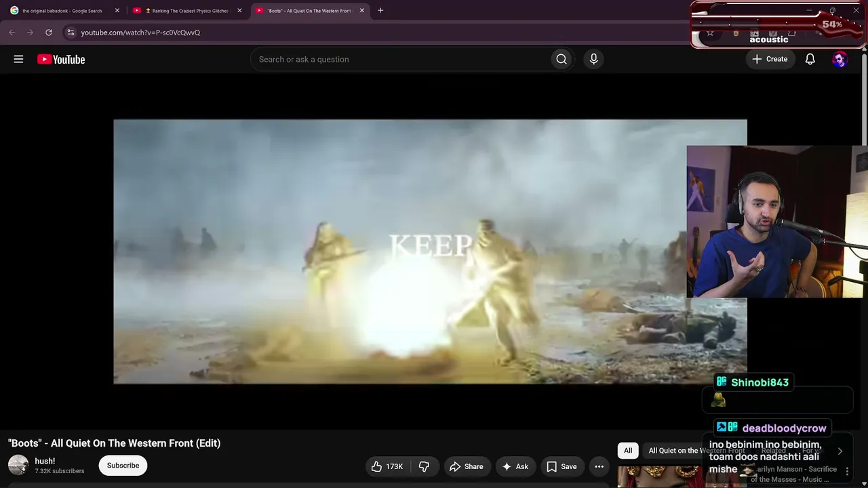This screenshot has height=488, width=868.
Task: Close the Boots video tab
Action: (x=362, y=10)
